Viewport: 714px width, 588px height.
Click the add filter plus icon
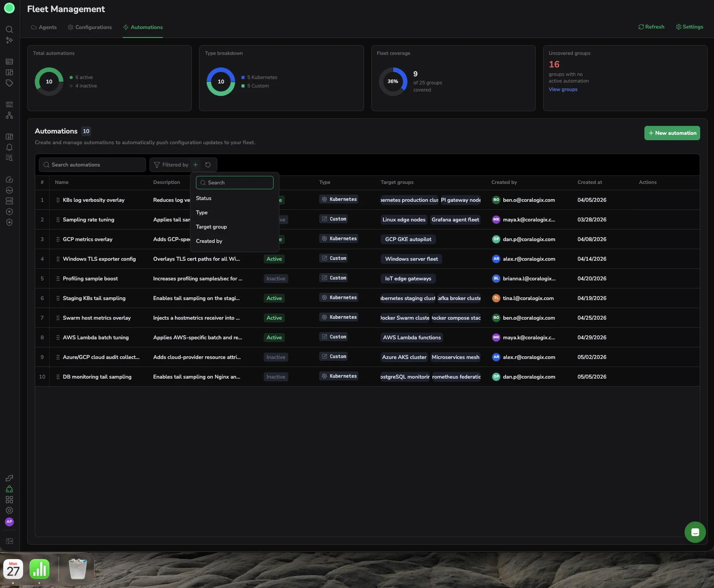tap(195, 165)
